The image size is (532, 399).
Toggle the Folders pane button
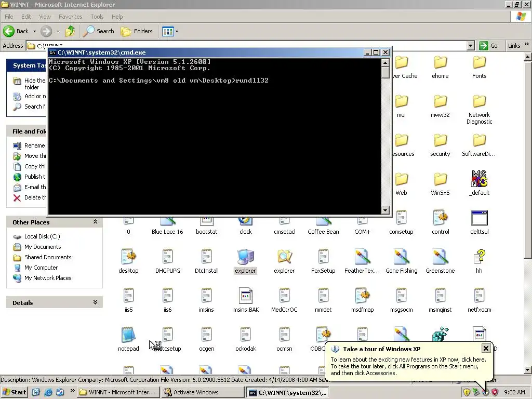click(137, 31)
